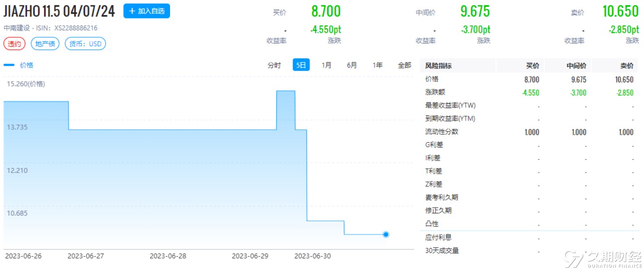Click the 久期财经 watermark logo
The width and height of the screenshot is (644, 270).
(x=604, y=259)
